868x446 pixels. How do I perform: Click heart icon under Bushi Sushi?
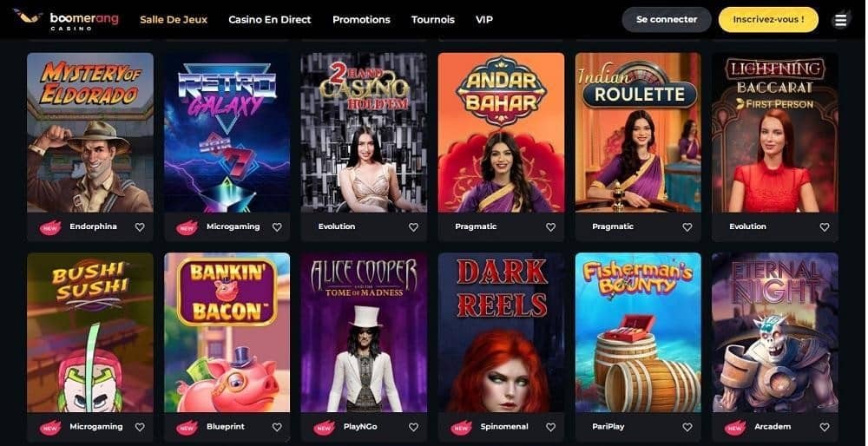[x=140, y=427]
